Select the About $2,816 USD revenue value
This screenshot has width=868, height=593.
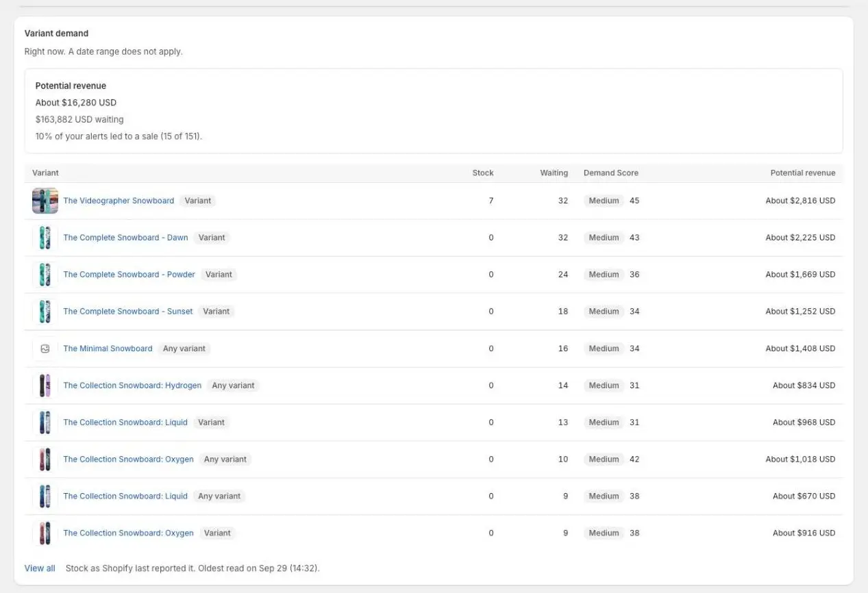click(x=800, y=201)
